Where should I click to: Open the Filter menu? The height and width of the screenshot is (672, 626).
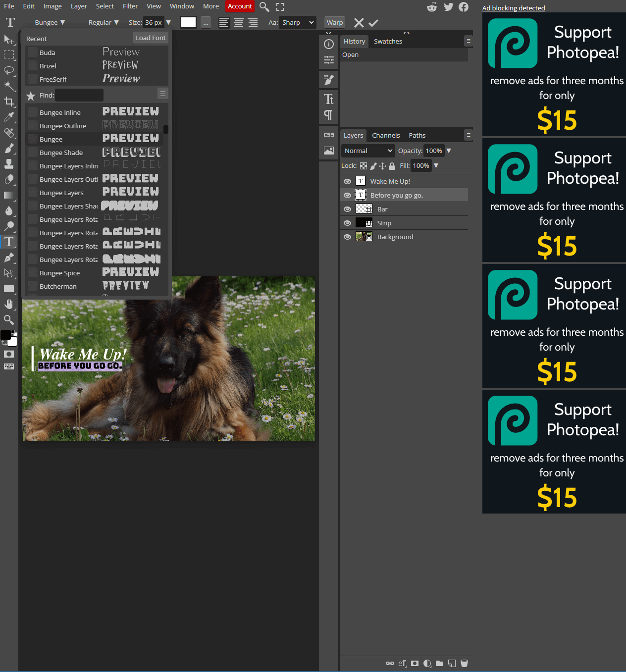pos(130,6)
